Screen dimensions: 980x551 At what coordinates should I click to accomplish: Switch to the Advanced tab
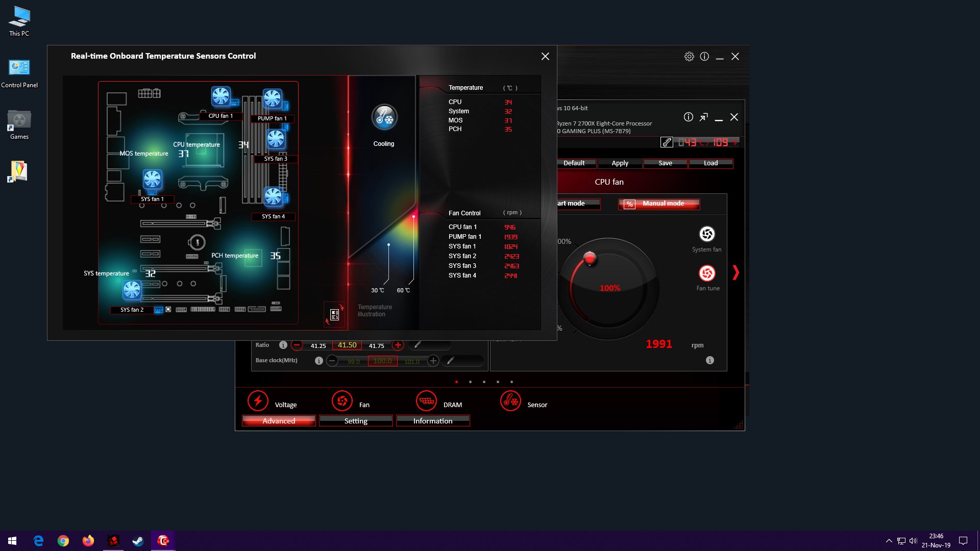[279, 421]
